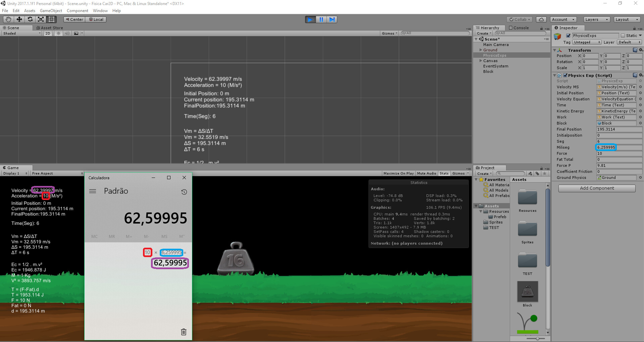Disable the Physics Exp script component checkbox

565,76
